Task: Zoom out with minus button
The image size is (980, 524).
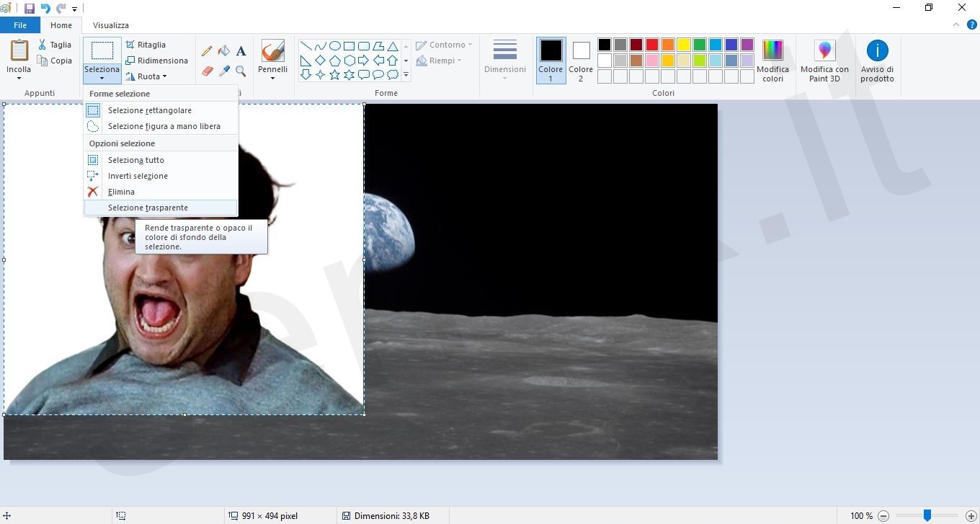Action: point(883,516)
